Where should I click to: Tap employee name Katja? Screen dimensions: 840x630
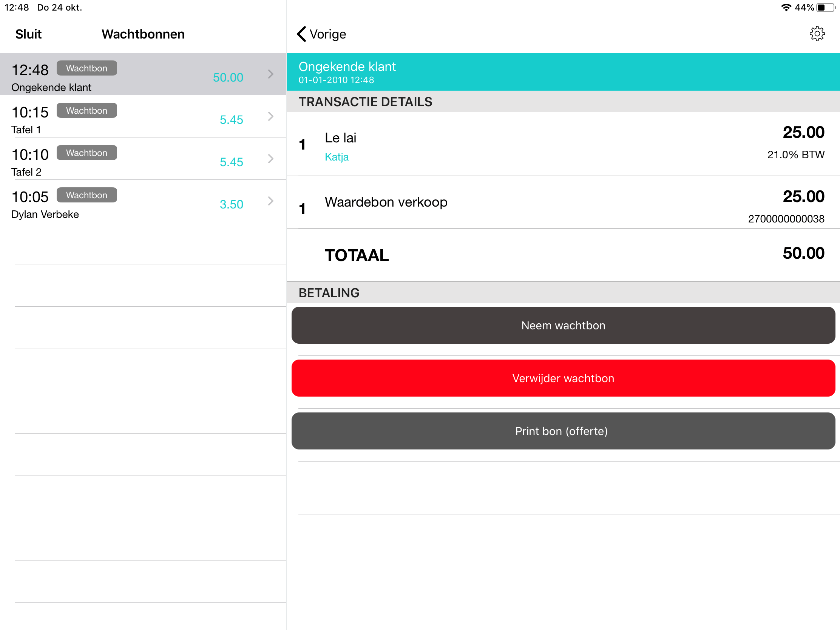337,157
